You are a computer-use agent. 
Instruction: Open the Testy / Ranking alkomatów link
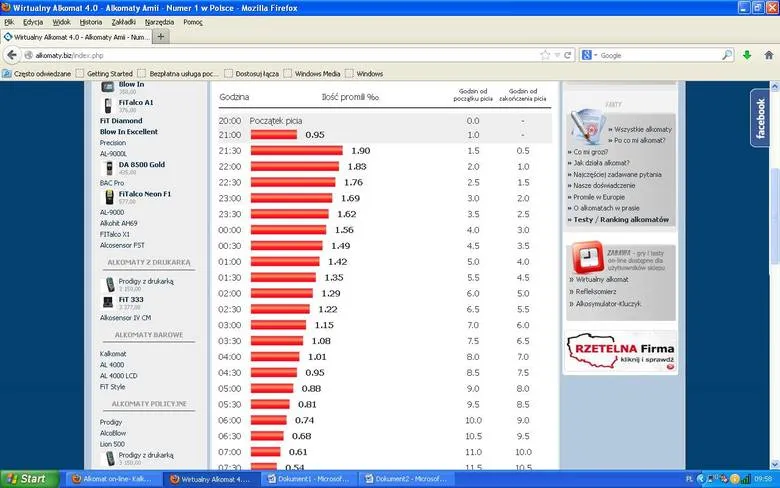[621, 219]
